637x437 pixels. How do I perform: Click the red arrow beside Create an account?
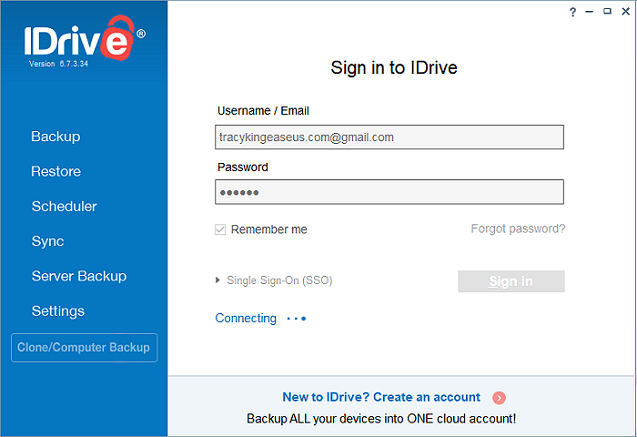(499, 398)
